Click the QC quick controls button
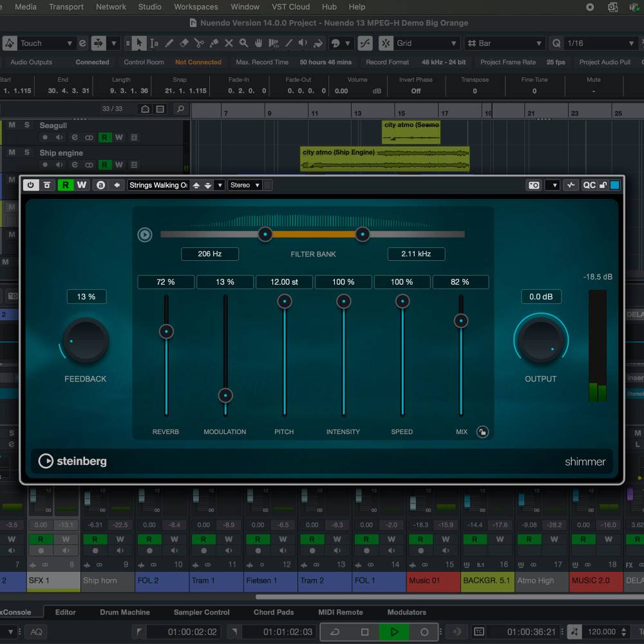This screenshot has height=644, width=644. 589,185
